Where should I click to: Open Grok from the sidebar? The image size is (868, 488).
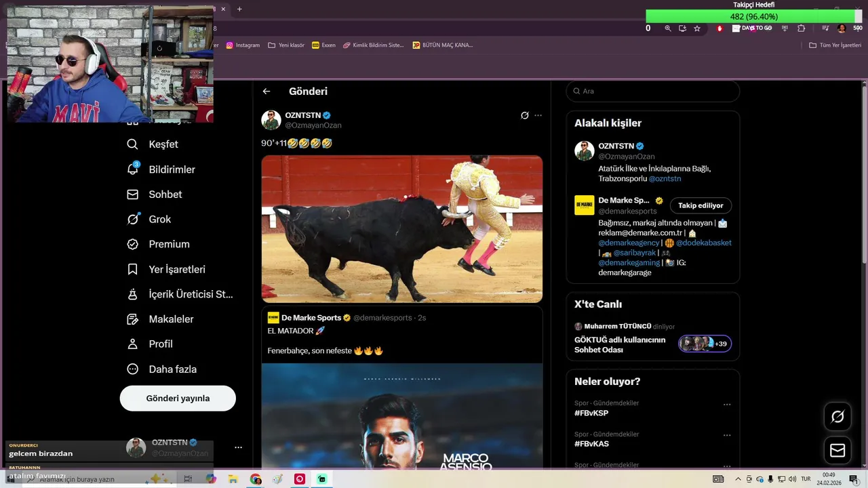pyautogui.click(x=149, y=220)
